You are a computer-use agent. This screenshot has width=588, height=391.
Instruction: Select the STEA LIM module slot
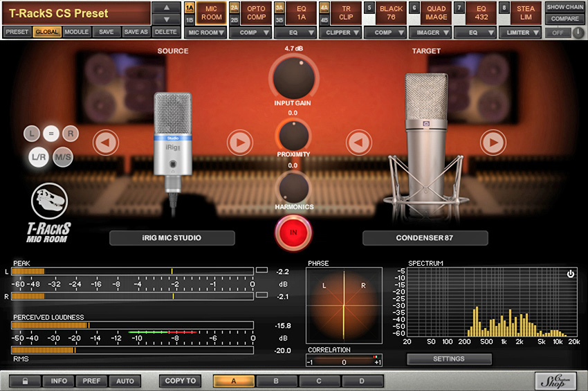coord(526,13)
